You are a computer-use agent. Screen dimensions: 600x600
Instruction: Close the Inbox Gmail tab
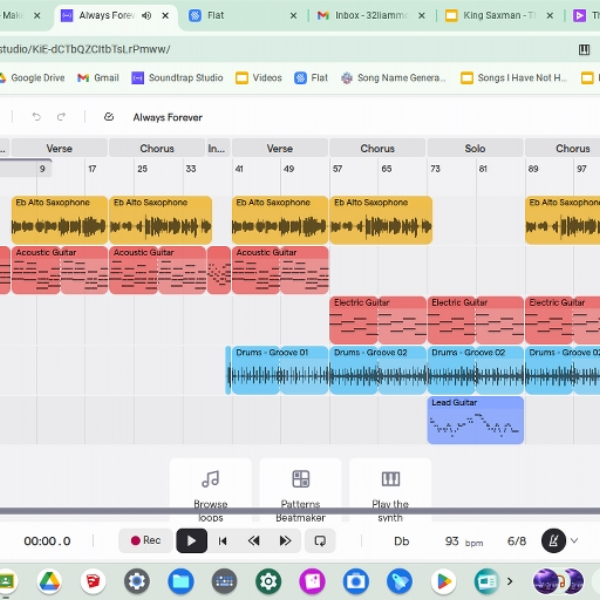pos(421,16)
